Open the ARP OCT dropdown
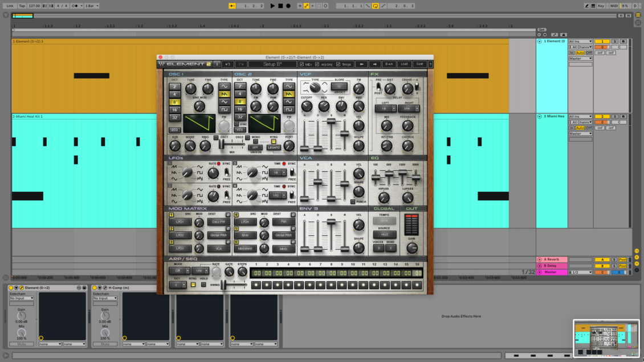The image size is (644, 362). tap(178, 285)
